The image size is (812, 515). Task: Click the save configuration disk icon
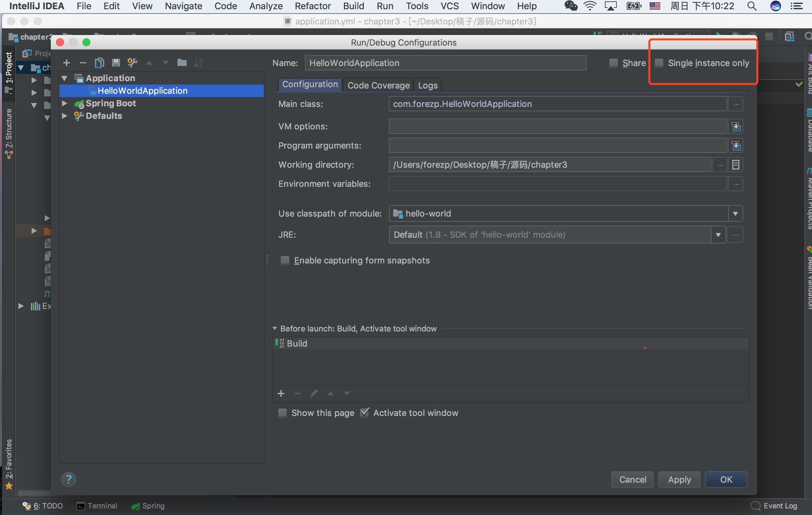click(x=116, y=63)
